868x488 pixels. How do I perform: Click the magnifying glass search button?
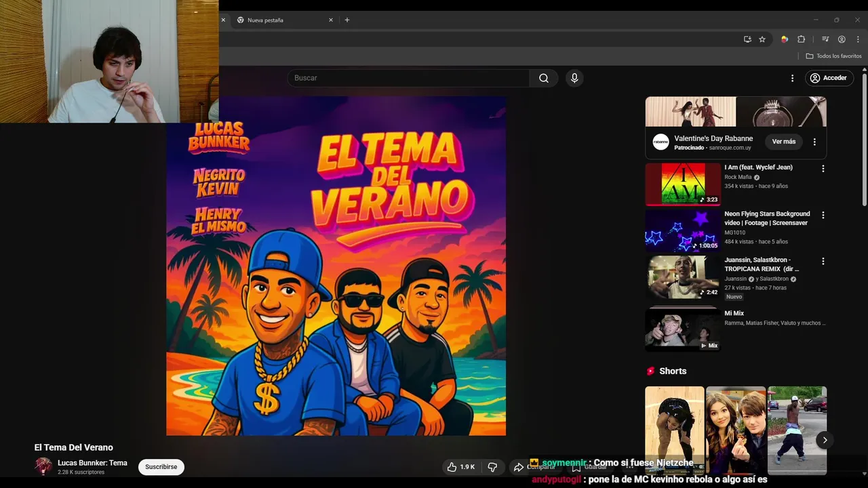(543, 78)
